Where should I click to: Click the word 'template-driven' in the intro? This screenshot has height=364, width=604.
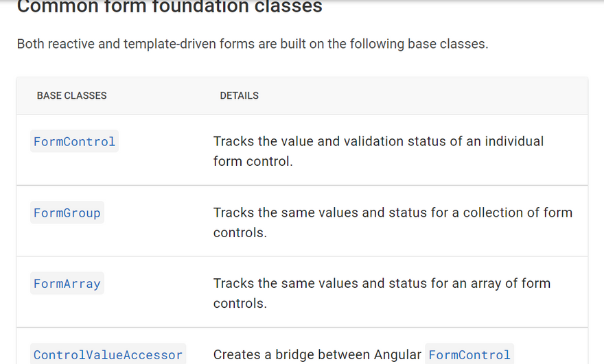pyautogui.click(x=164, y=45)
